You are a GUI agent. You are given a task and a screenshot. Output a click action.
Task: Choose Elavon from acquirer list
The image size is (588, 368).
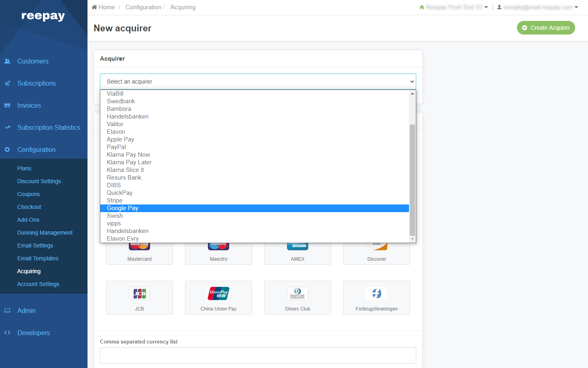tap(254, 132)
